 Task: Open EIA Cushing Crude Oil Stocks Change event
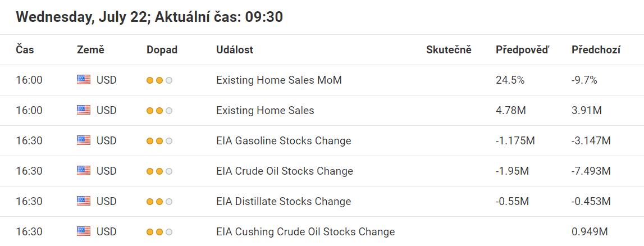305,231
